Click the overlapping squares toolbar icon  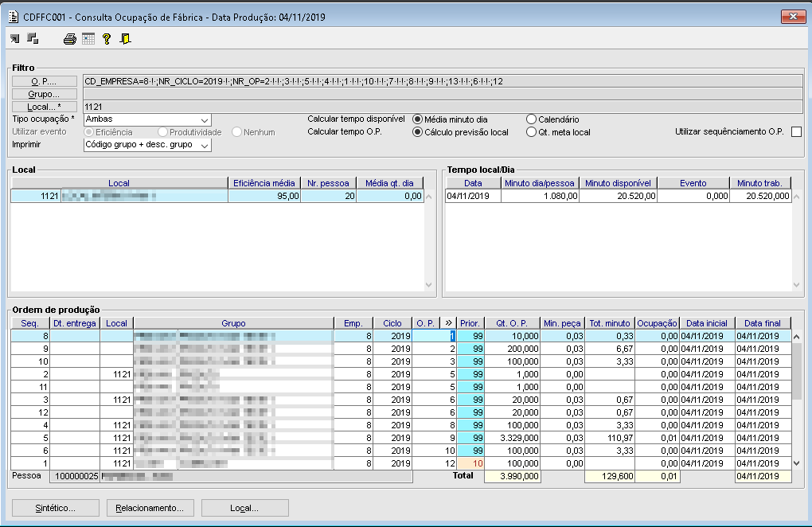[33, 39]
